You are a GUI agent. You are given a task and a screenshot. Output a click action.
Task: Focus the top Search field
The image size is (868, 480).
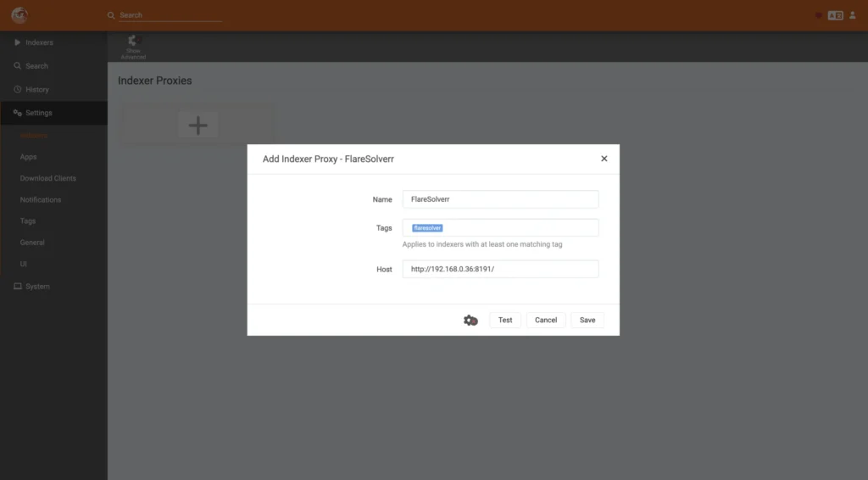pos(170,15)
